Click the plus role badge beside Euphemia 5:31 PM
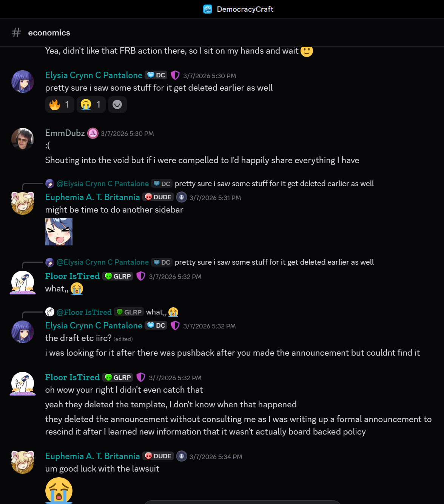444x504 pixels. pyautogui.click(x=182, y=197)
